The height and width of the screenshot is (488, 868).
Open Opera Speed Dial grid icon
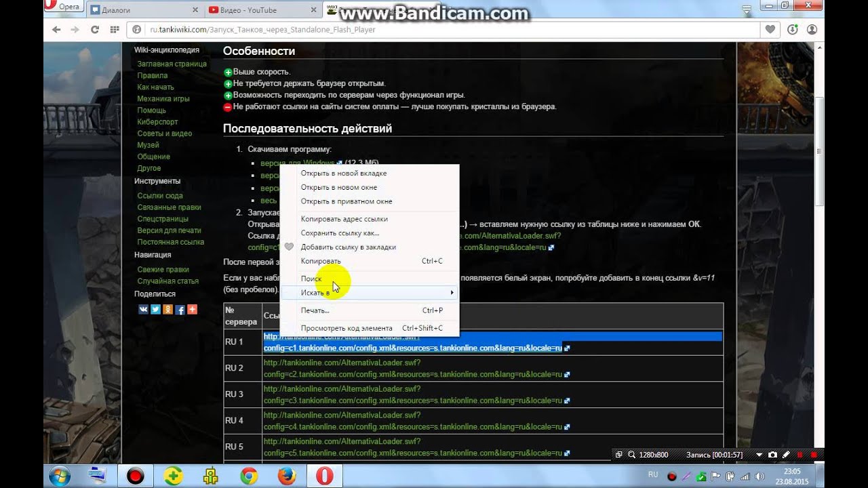pyautogui.click(x=114, y=30)
